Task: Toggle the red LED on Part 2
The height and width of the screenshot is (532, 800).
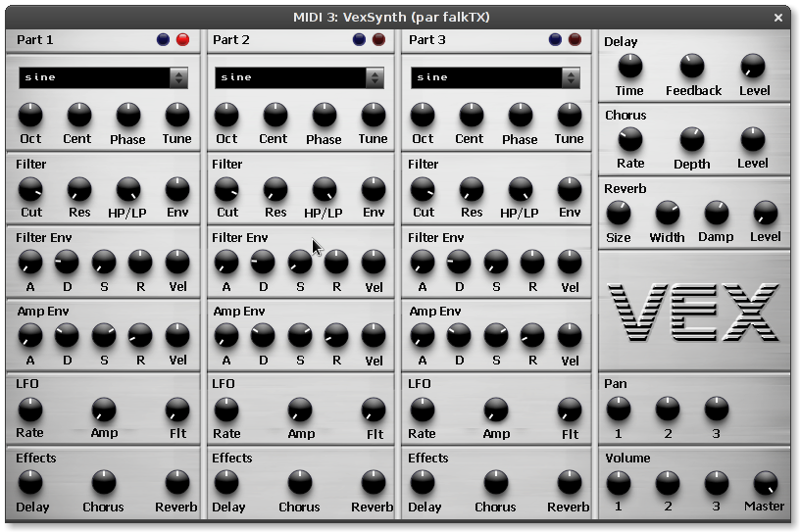Action: (x=378, y=40)
